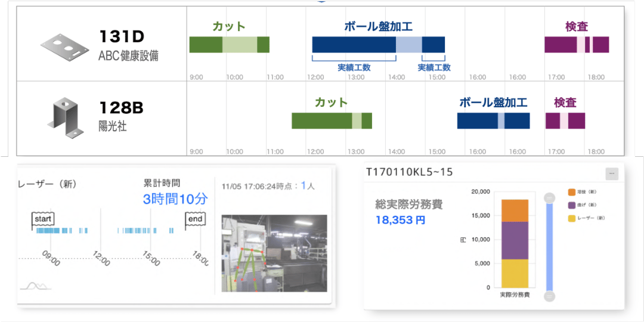Click the 13:00 time label in the 131D row
644x322 pixels.
pos(355,77)
